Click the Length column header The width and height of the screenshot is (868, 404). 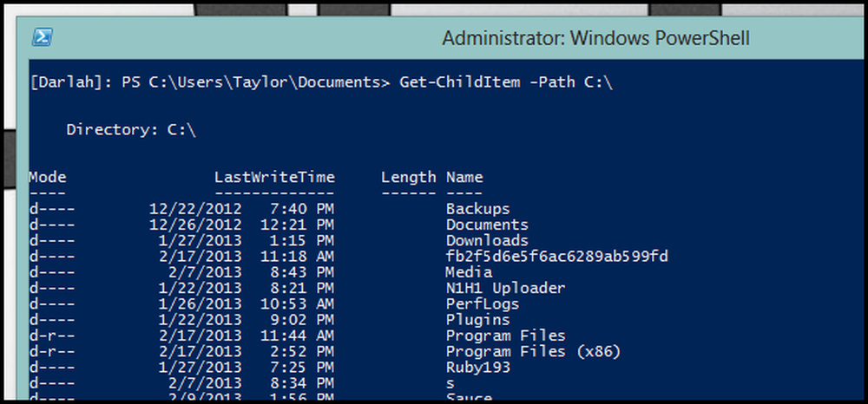409,178
